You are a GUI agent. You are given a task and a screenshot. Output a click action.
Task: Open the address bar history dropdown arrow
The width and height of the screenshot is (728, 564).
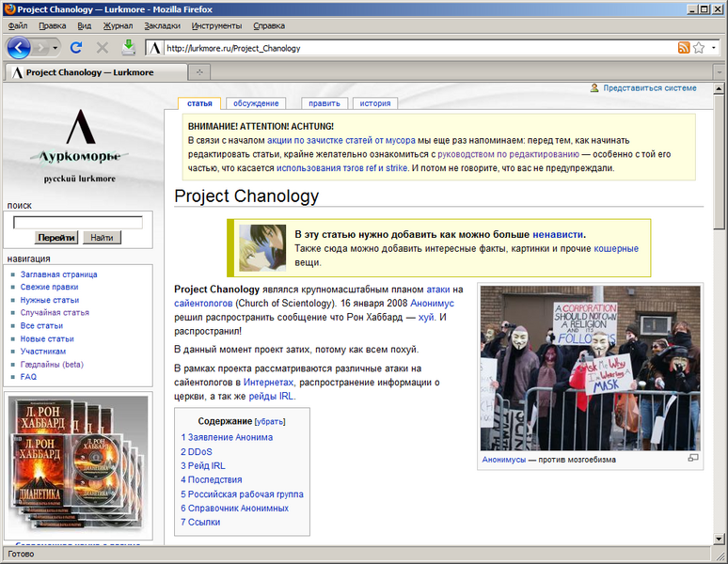coord(714,48)
